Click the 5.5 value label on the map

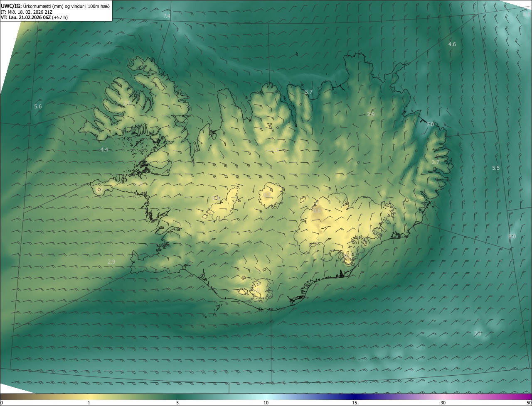click(x=496, y=168)
